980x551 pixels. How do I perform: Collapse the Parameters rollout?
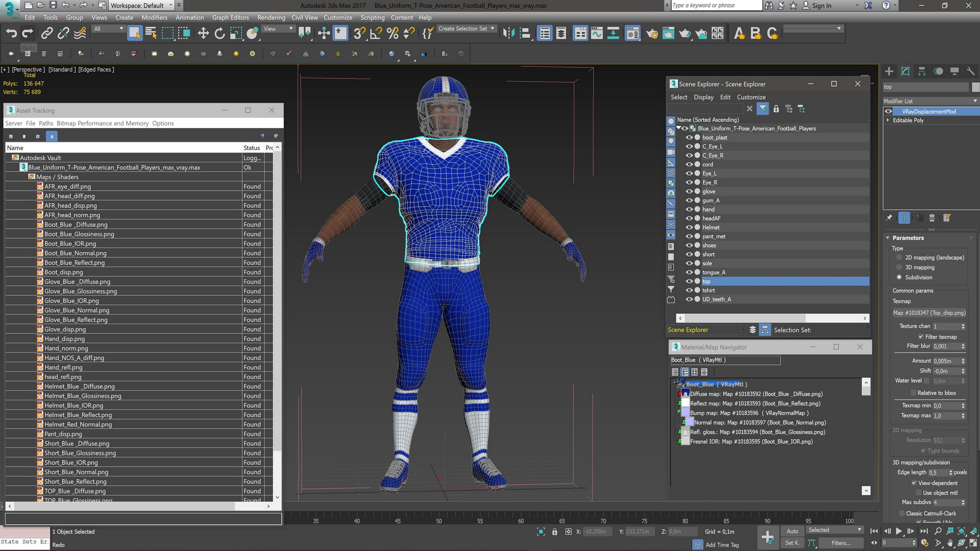click(x=888, y=238)
